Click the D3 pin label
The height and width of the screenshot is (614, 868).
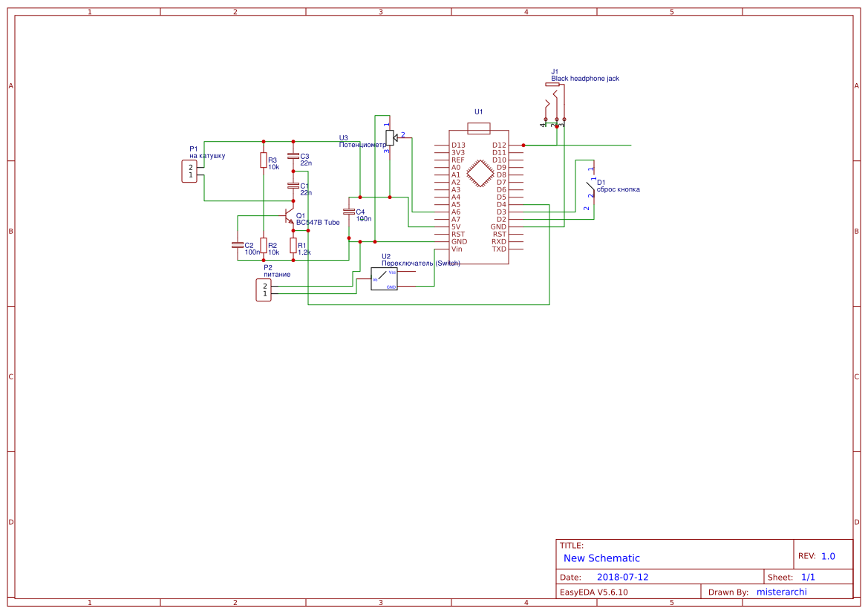501,212
